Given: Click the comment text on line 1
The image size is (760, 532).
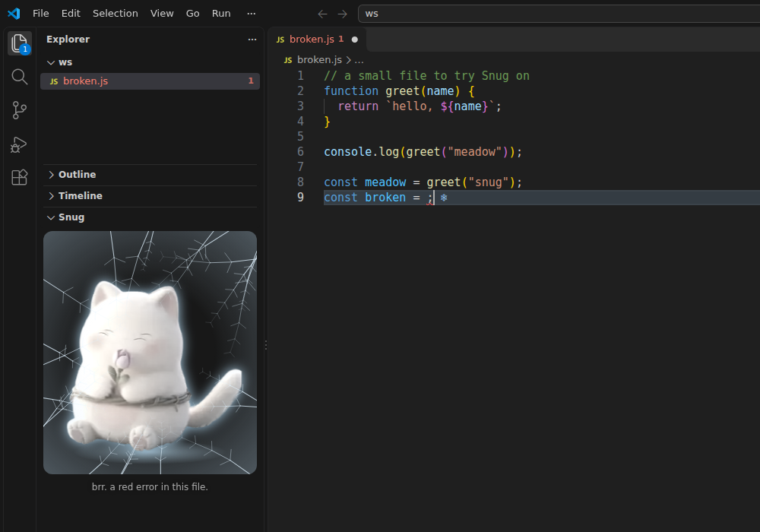Looking at the screenshot, I should [426, 76].
